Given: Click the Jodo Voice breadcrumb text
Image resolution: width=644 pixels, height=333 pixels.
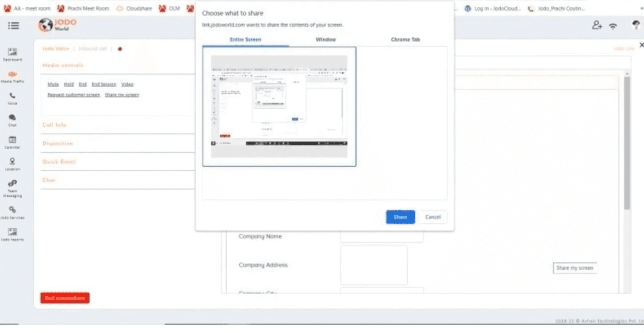Looking at the screenshot, I should tap(56, 49).
